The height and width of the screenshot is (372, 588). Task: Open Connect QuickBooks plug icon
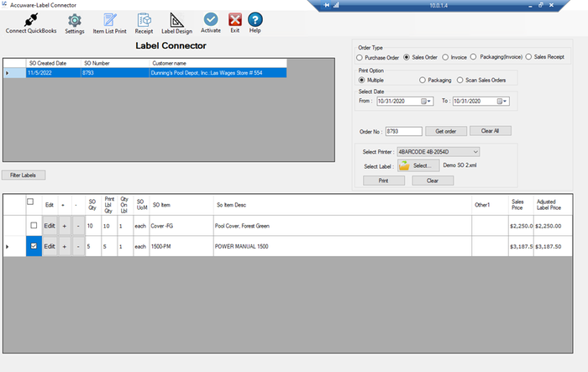(x=31, y=20)
